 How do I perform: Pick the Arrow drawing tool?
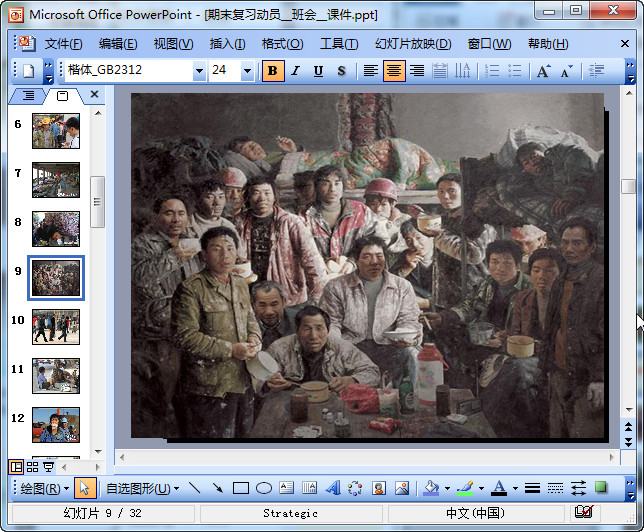click(x=217, y=488)
